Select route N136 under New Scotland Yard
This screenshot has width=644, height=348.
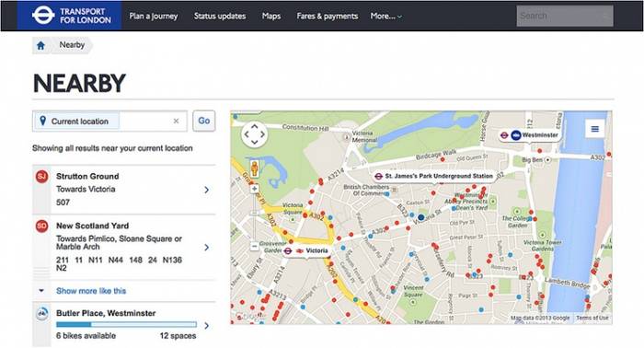[x=173, y=260]
